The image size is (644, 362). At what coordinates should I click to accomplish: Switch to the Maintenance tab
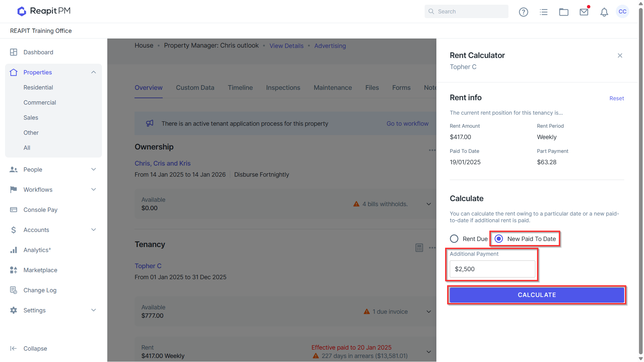click(x=333, y=88)
